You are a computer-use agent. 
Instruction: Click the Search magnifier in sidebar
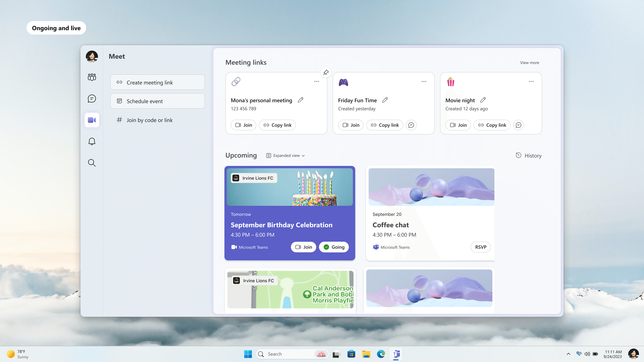click(x=92, y=163)
